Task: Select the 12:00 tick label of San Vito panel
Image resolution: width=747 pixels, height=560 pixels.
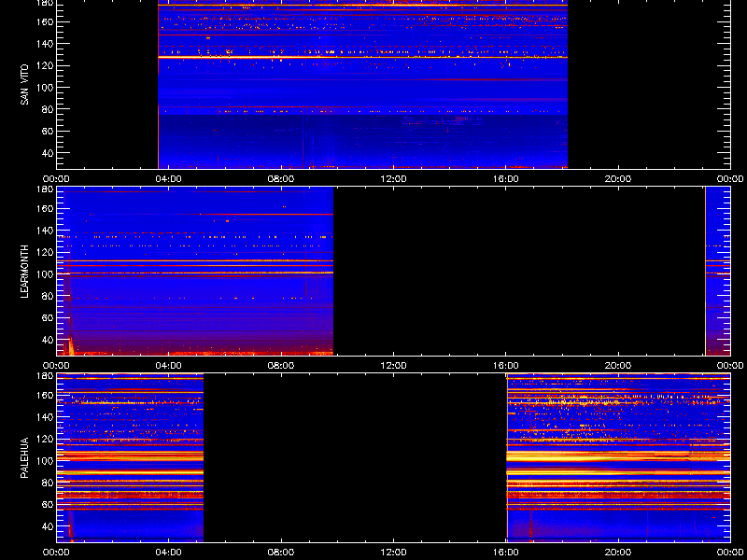Action: point(393,179)
